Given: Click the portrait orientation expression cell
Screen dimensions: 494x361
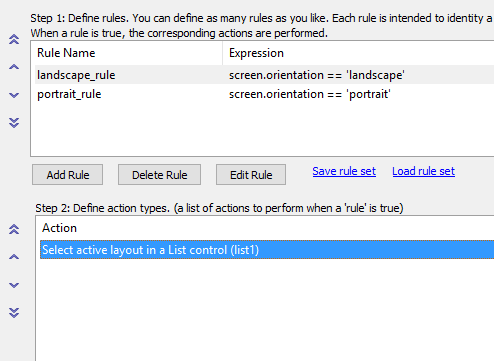Looking at the screenshot, I should 310,94.
